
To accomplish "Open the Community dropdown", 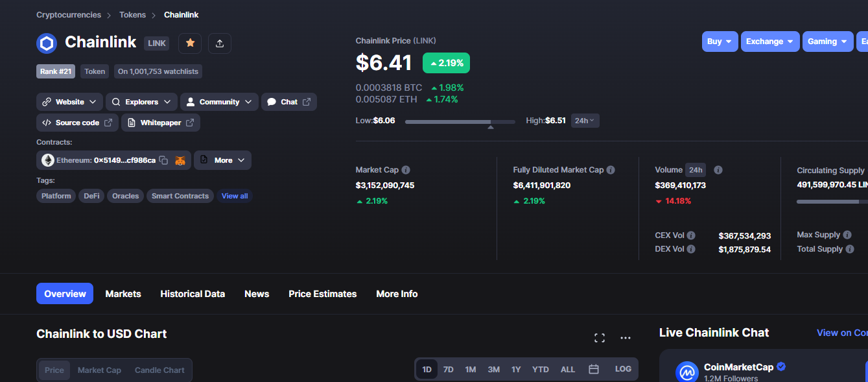I will pos(219,102).
